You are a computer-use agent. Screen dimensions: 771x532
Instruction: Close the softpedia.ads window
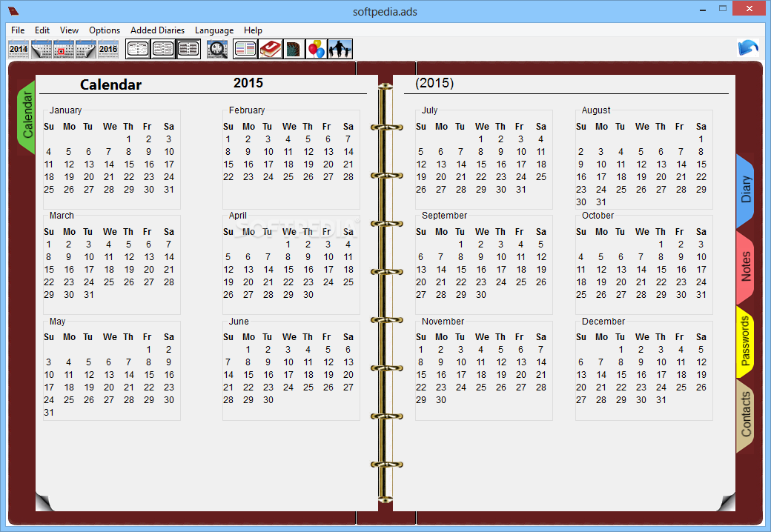point(750,8)
